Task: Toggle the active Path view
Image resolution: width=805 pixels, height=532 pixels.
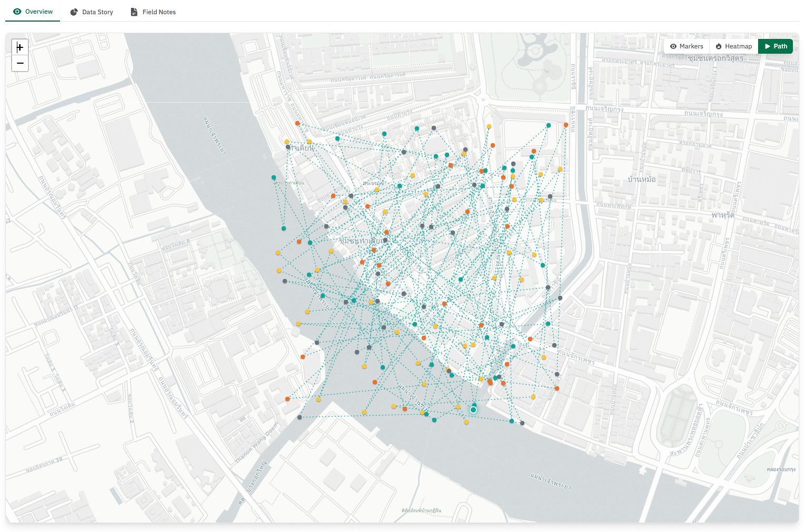Action: (776, 46)
